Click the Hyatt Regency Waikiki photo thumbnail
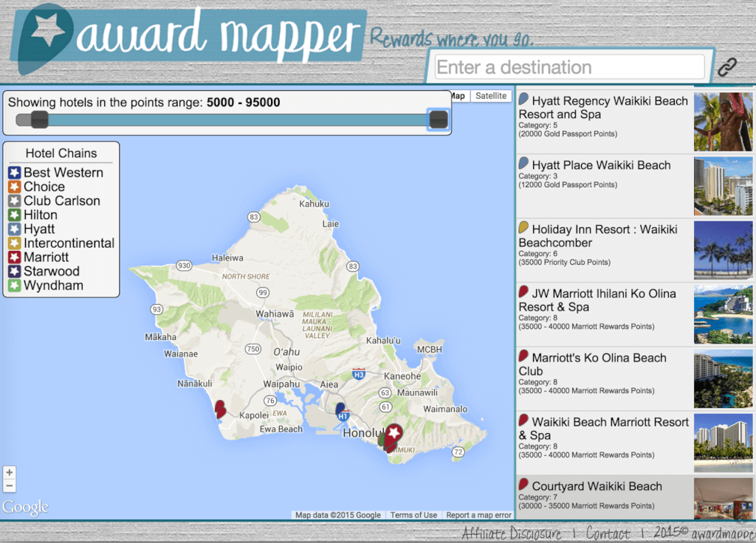This screenshot has width=756, height=543. pyautogui.click(x=723, y=122)
